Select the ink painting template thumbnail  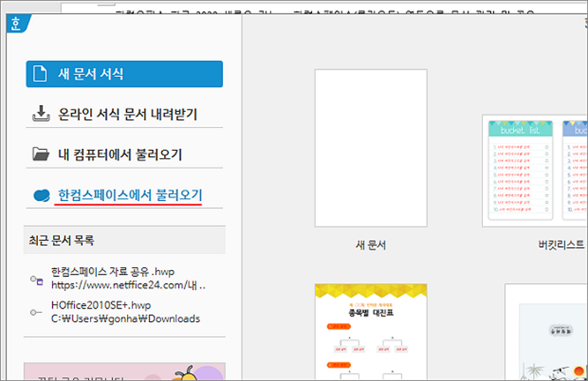click(x=546, y=332)
